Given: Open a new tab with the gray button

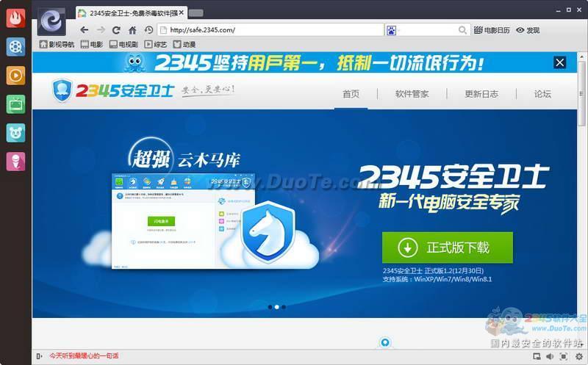Looking at the screenshot, I should pos(196,13).
